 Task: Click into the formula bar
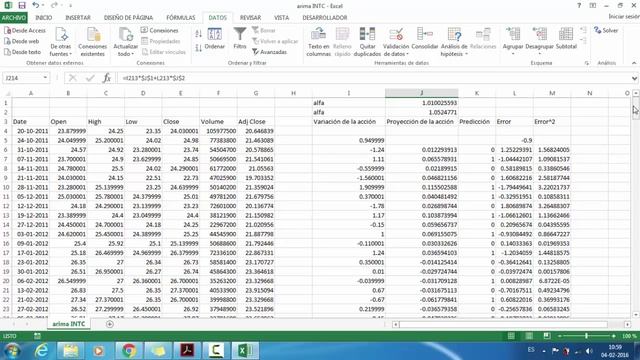click(x=373, y=78)
